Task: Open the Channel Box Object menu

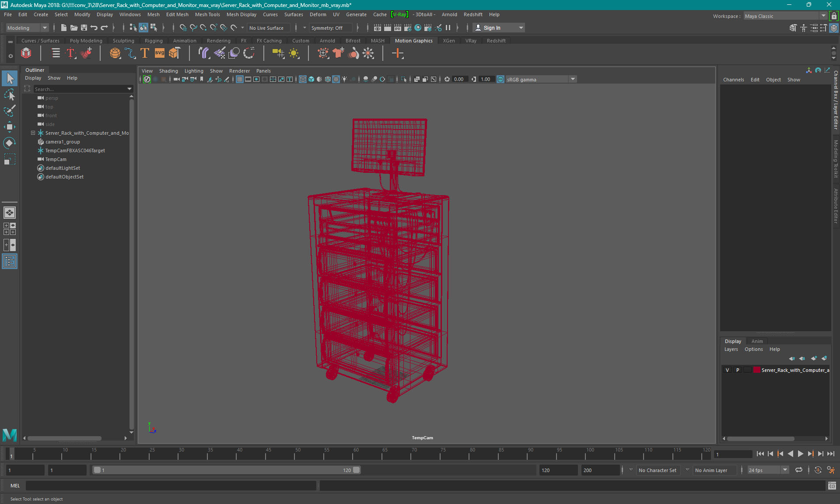Action: (x=773, y=80)
